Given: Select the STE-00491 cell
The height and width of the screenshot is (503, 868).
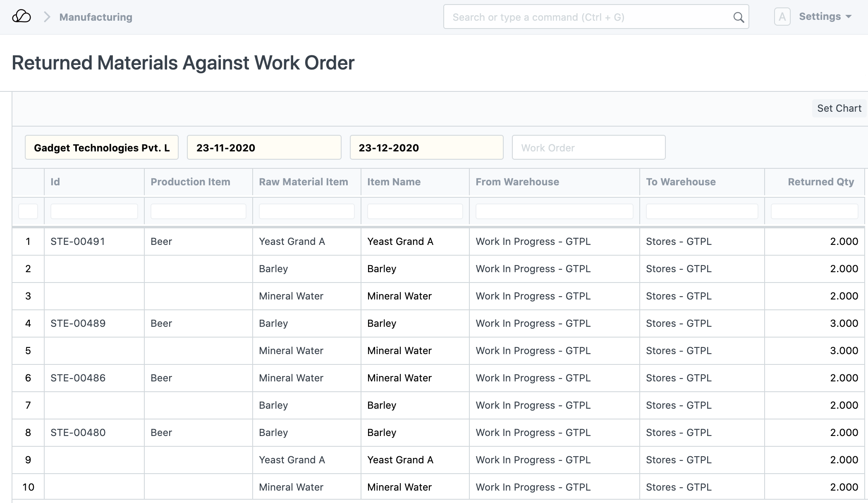Looking at the screenshot, I should coord(78,242).
